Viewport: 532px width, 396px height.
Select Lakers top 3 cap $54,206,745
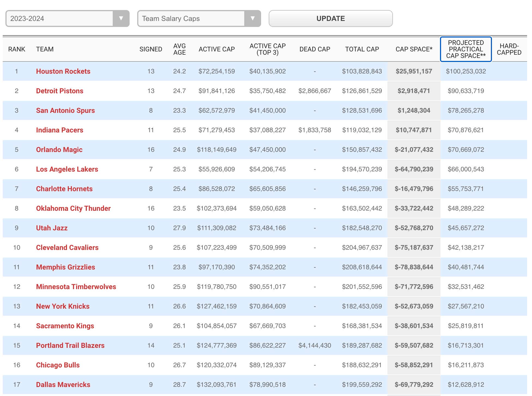pyautogui.click(x=268, y=169)
